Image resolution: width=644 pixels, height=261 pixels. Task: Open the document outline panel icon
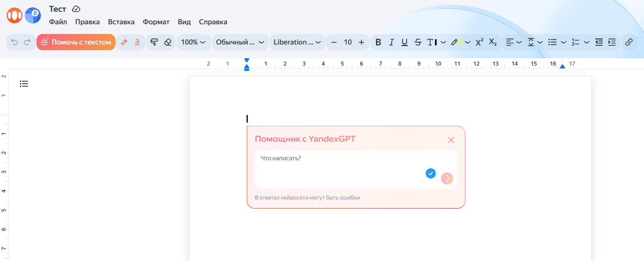click(24, 84)
